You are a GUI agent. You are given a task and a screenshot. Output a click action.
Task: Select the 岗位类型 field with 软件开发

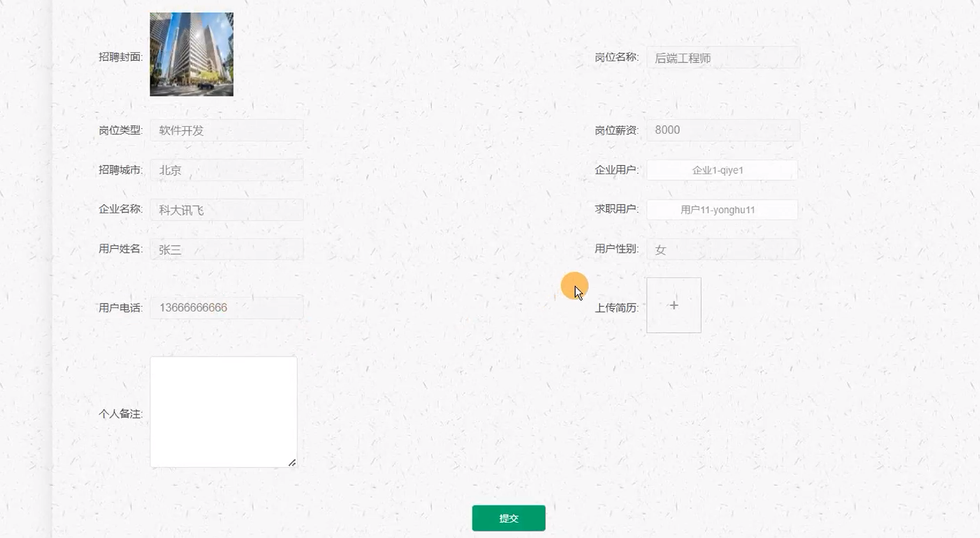(x=227, y=130)
